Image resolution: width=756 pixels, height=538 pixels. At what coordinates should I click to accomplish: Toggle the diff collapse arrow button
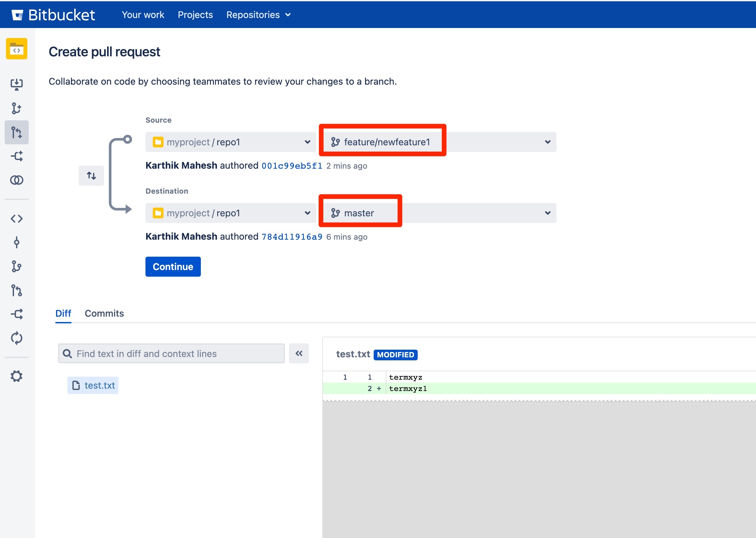click(300, 353)
